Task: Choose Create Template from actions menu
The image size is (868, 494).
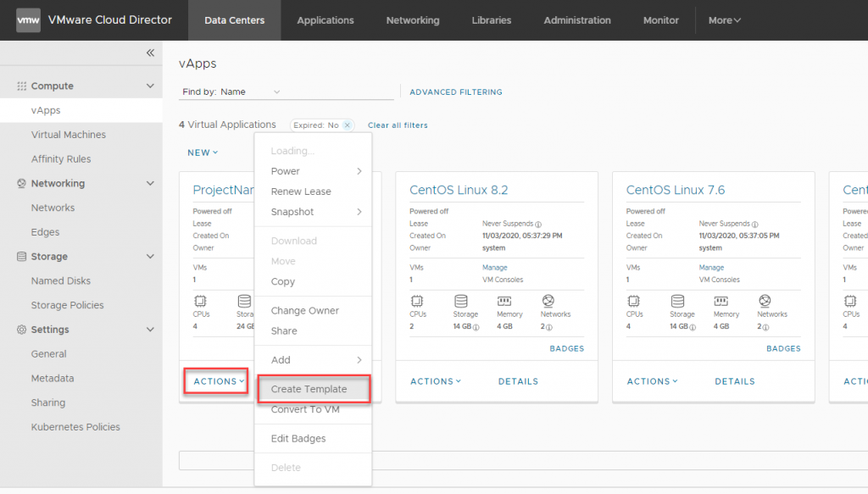Action: pos(314,389)
